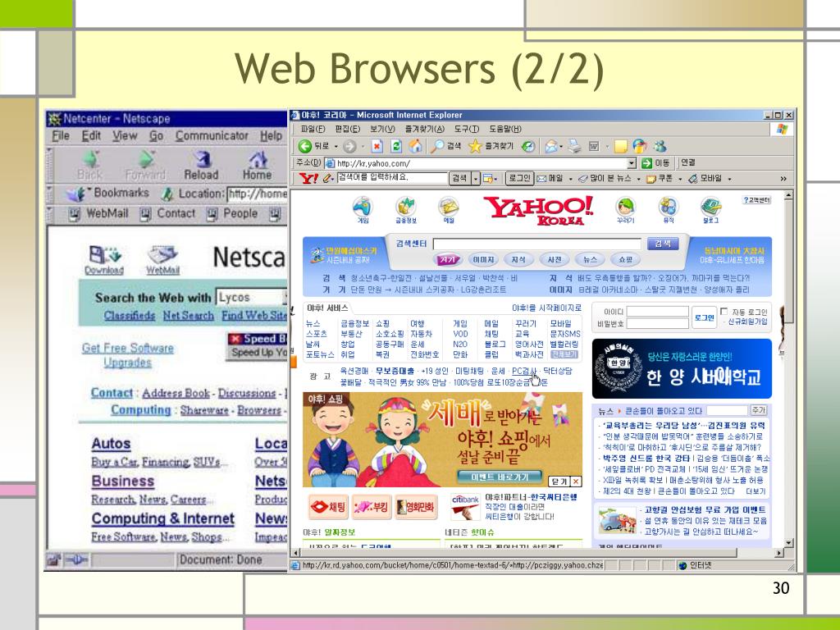Open the 도구(T) menu in Internet Explorer
This screenshot has height=630, width=840.
tap(467, 129)
